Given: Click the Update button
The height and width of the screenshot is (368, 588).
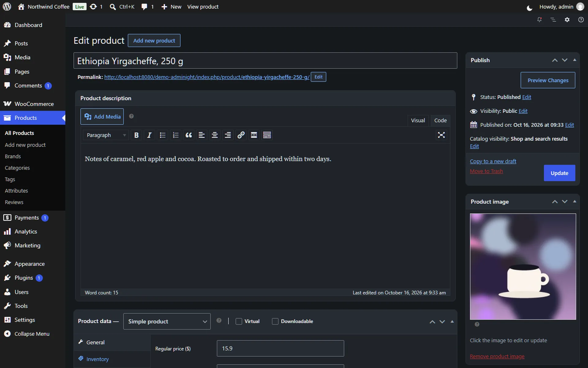Looking at the screenshot, I should tap(559, 173).
